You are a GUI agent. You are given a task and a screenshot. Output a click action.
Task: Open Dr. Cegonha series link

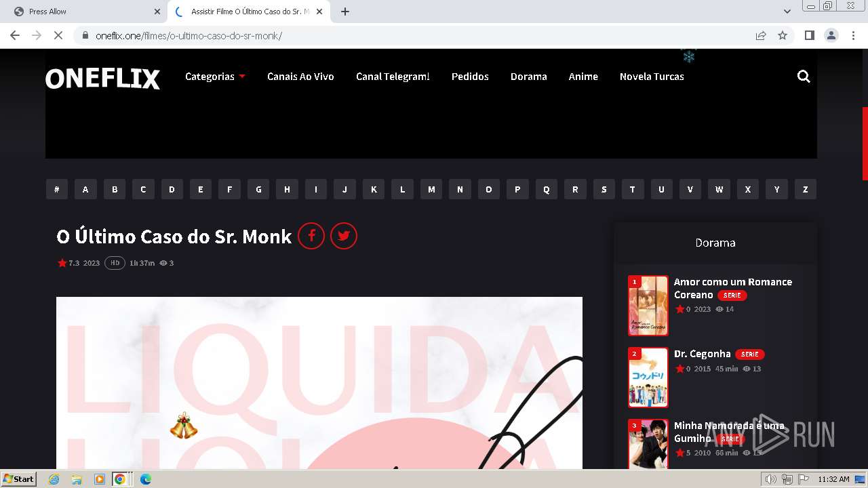(x=702, y=354)
